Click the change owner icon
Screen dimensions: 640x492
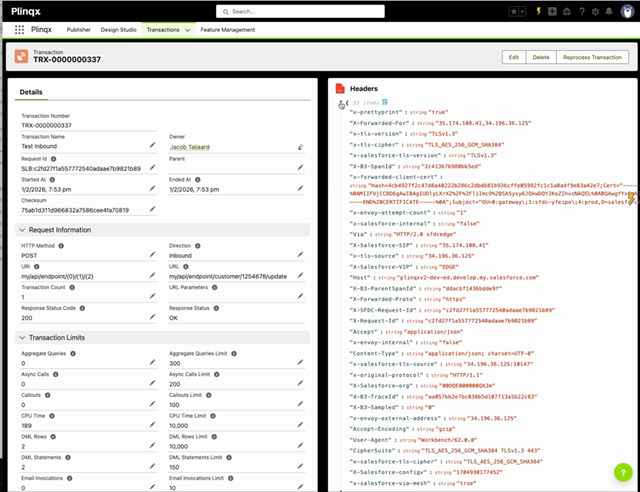tap(300, 147)
